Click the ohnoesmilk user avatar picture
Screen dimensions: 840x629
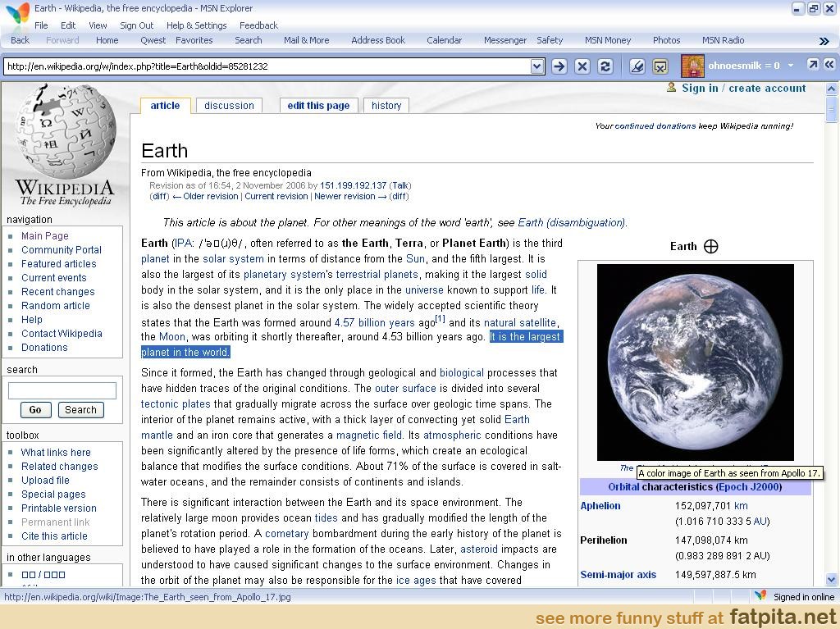click(x=692, y=66)
